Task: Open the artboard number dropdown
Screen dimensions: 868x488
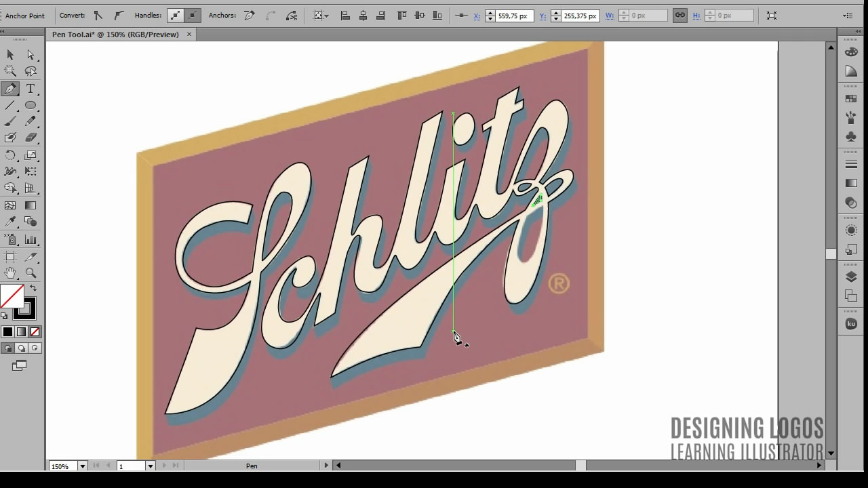Action: point(151,466)
